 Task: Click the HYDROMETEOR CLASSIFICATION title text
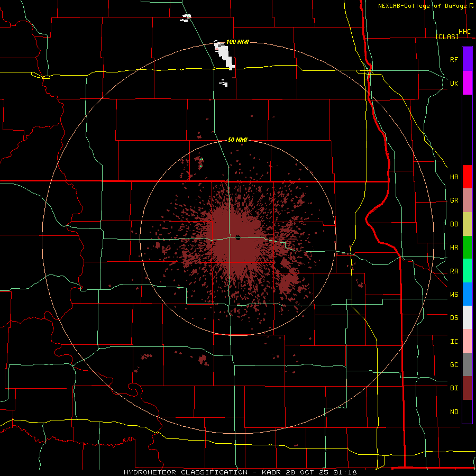click(x=186, y=472)
